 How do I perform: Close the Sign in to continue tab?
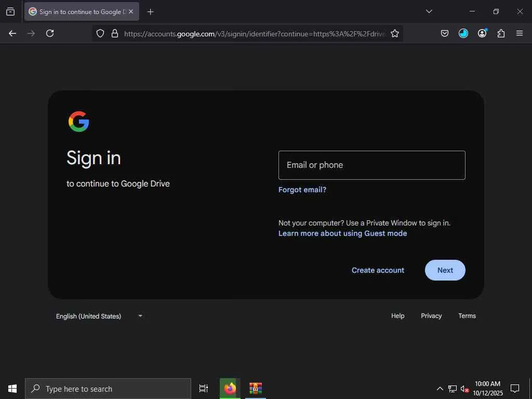point(131,11)
